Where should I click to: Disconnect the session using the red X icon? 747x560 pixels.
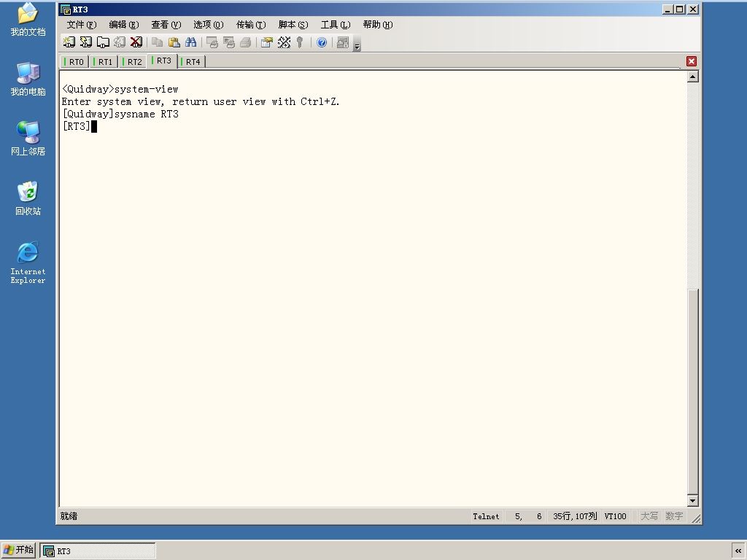[136, 42]
